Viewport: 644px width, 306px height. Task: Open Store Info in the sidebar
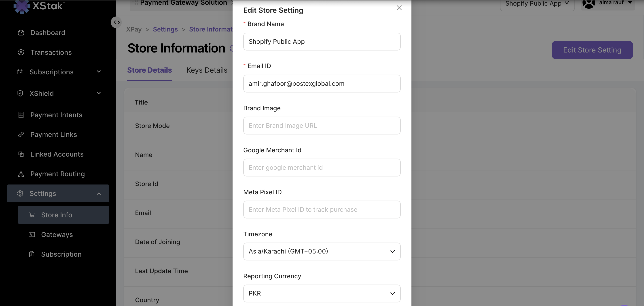tap(57, 215)
